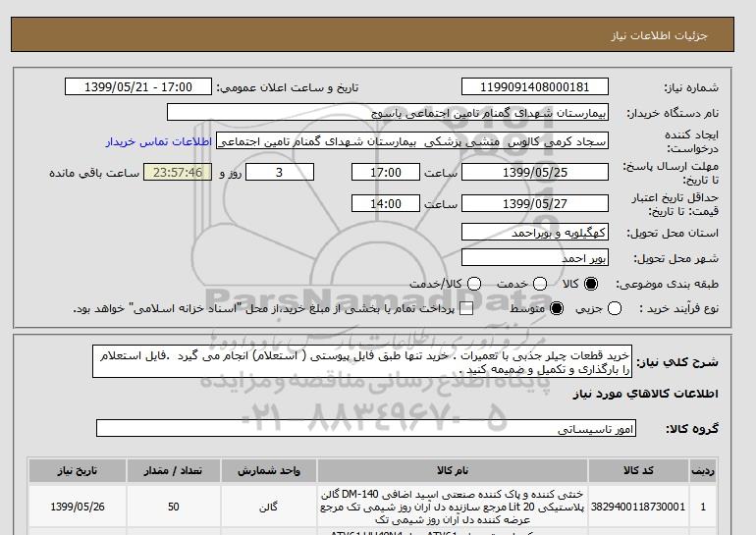Viewport: 756px width, 535px height.
Task: Click the شماره نیاز label
Action: tap(691, 87)
